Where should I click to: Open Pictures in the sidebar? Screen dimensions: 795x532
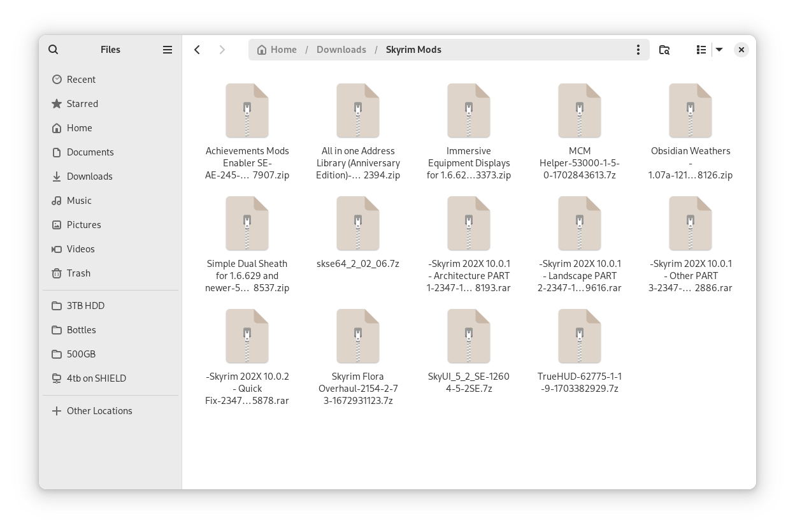tap(110, 225)
